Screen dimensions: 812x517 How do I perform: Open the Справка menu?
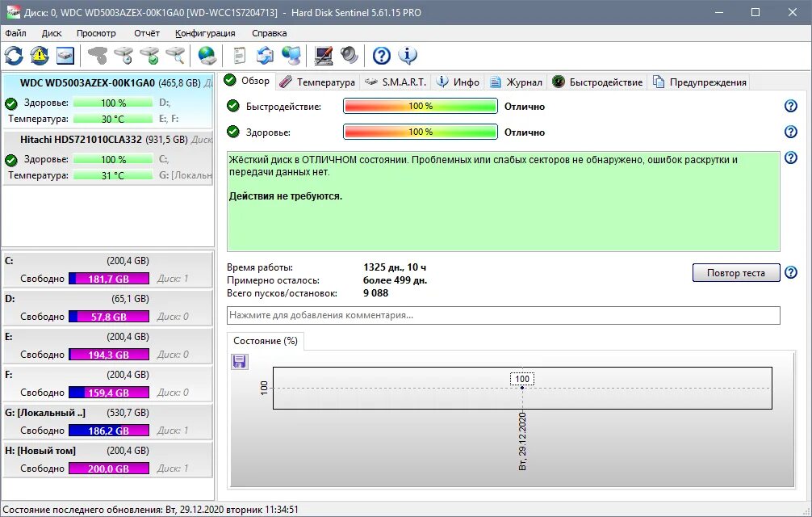click(270, 33)
